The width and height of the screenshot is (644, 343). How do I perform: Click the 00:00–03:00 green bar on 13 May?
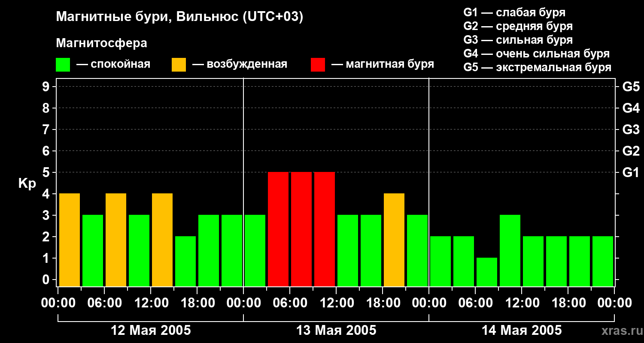click(x=255, y=250)
